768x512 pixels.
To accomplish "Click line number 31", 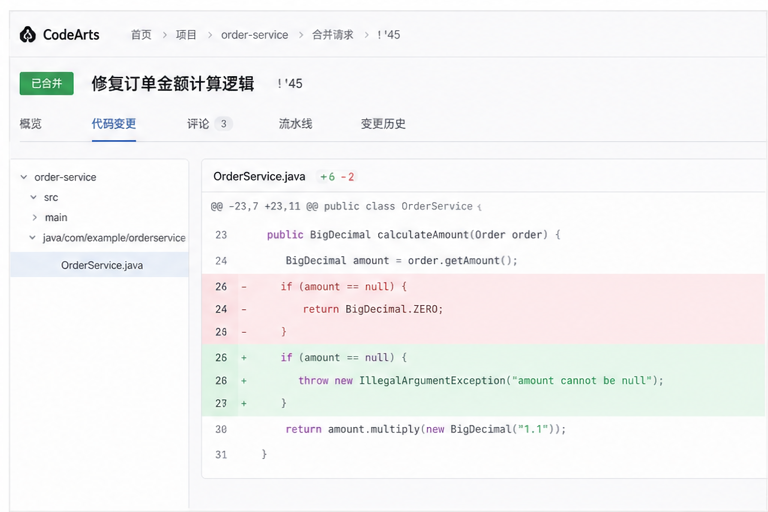I will pos(221,455).
